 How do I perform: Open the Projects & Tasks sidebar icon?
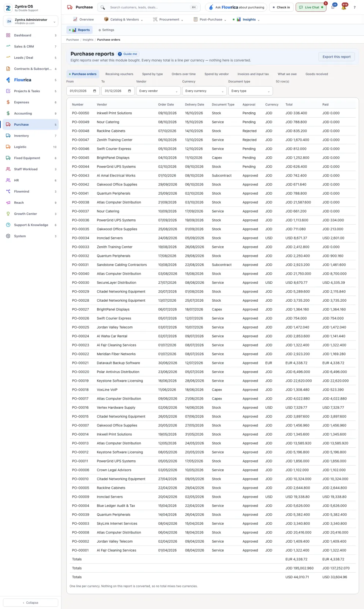pos(8,91)
